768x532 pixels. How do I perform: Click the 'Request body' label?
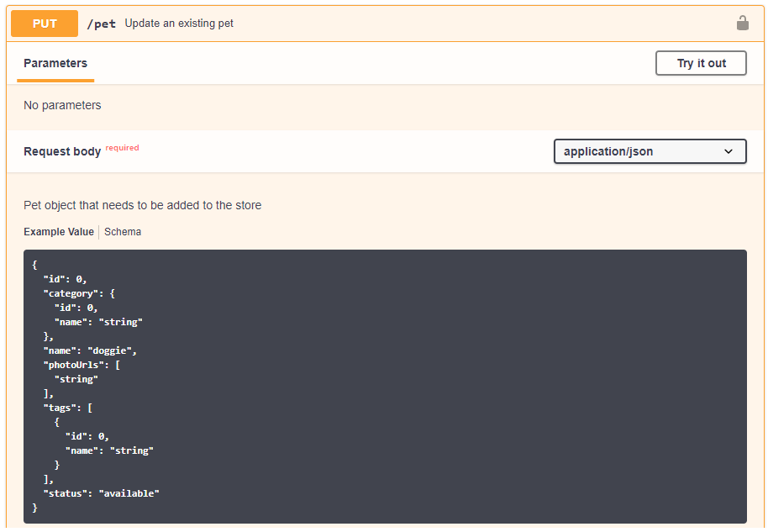62,151
